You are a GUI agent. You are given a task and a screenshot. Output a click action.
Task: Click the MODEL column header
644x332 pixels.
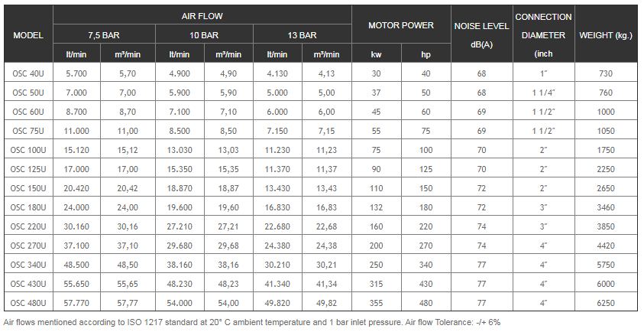(x=29, y=35)
